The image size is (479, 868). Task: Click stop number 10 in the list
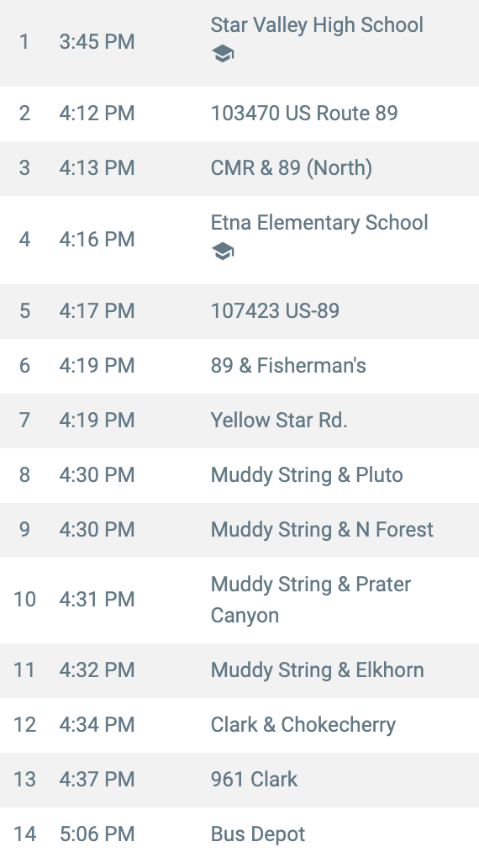click(25, 600)
